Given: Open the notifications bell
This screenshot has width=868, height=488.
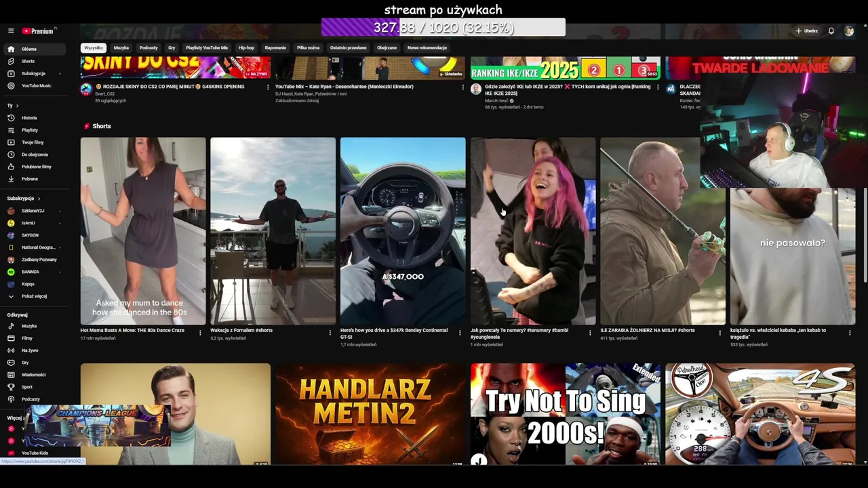Looking at the screenshot, I should pyautogui.click(x=831, y=31).
